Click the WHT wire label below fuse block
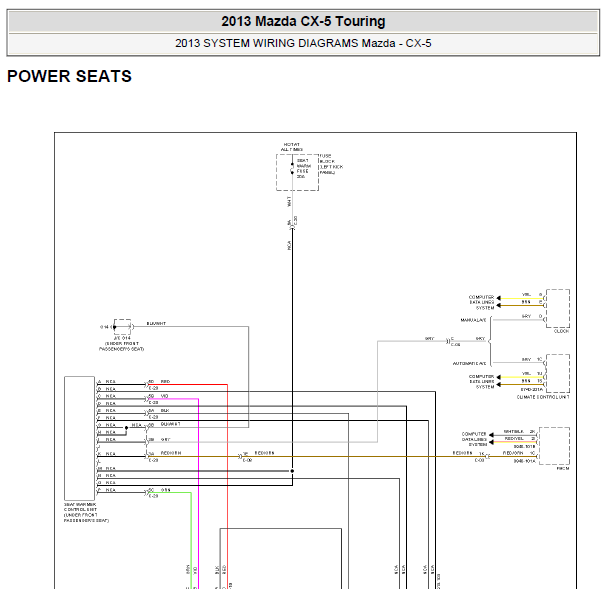The height and width of the screenshot is (589, 606). [x=289, y=202]
